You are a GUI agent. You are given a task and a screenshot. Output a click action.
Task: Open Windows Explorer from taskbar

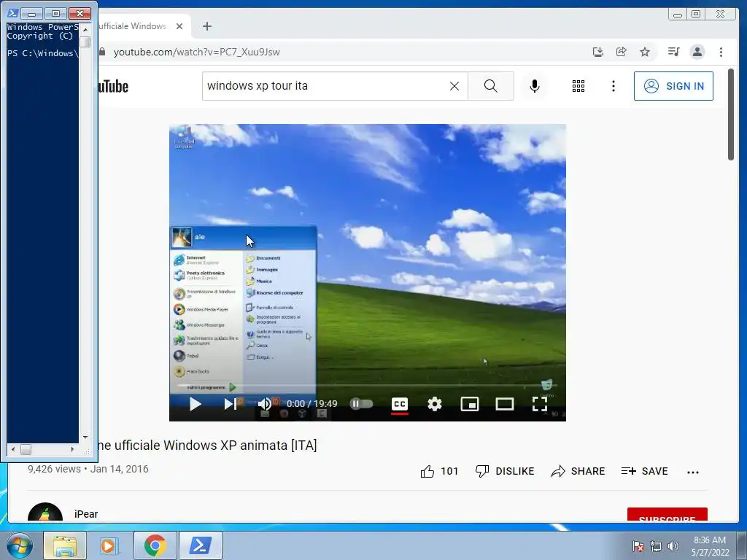pyautogui.click(x=65, y=545)
